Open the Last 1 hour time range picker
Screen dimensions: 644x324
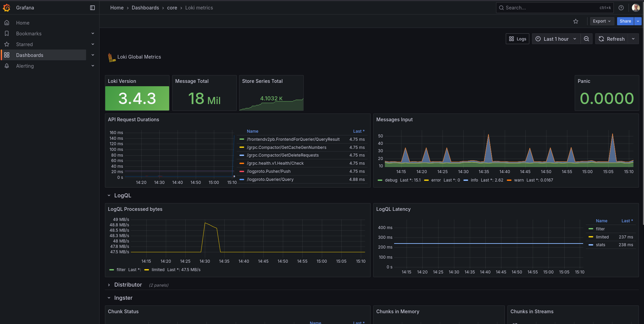[556, 39]
